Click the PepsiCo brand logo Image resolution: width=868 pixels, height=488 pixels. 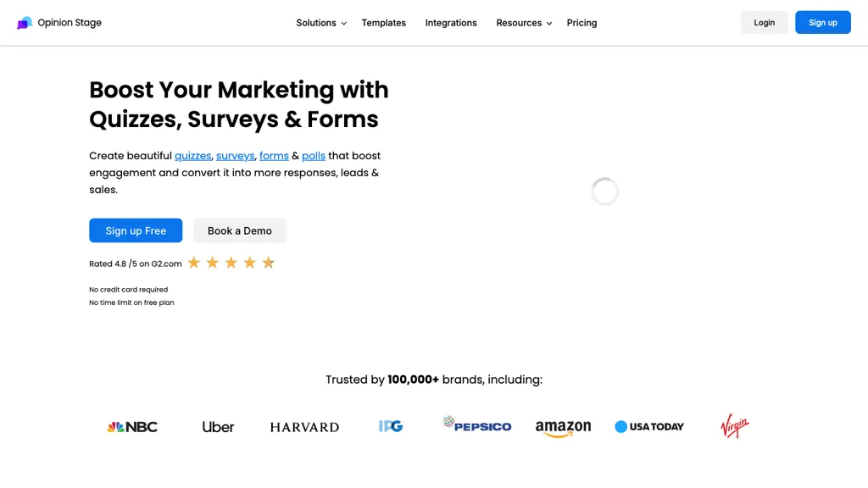click(477, 424)
